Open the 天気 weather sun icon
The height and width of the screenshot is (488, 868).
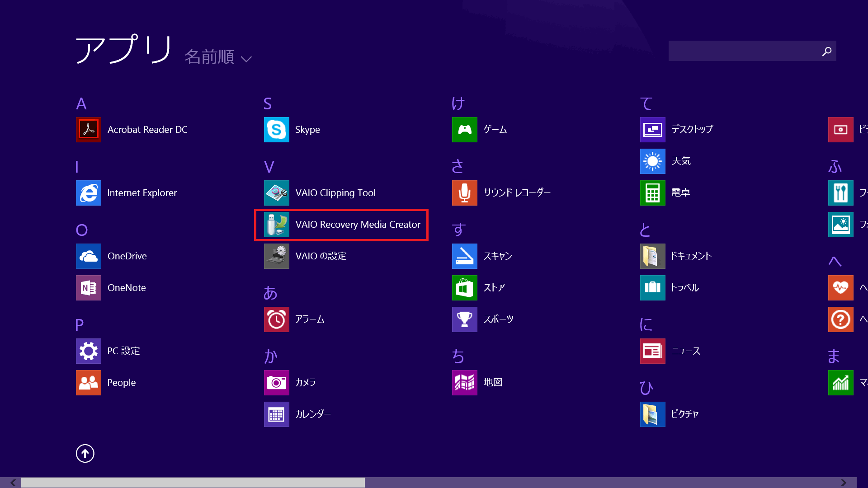[653, 161]
